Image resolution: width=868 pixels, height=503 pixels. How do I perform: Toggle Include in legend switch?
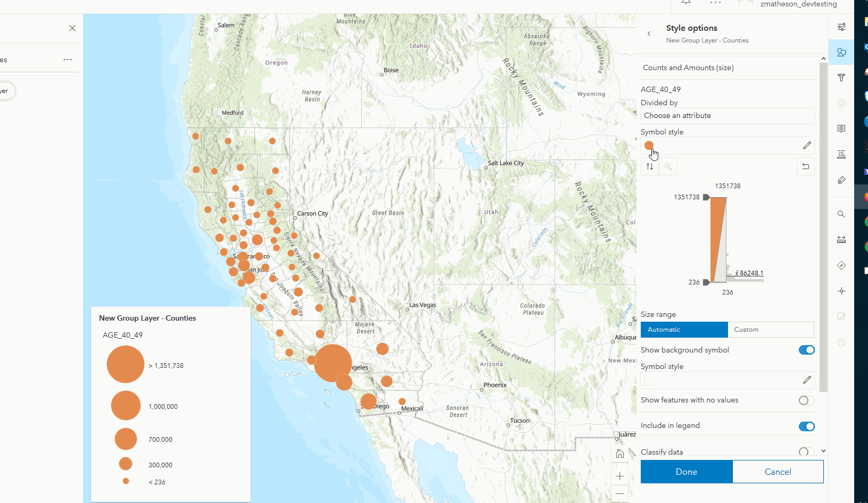point(806,426)
